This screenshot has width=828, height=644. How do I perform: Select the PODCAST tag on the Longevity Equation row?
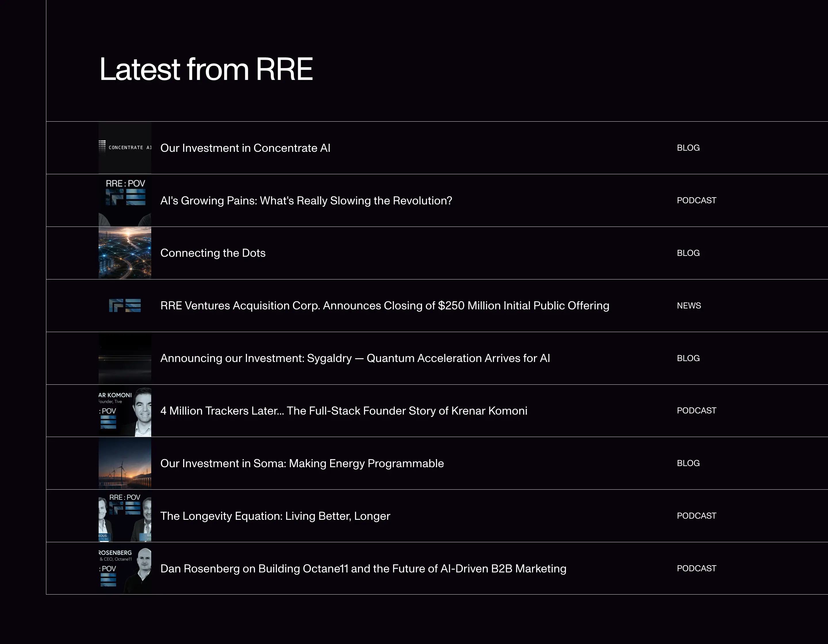pos(696,516)
